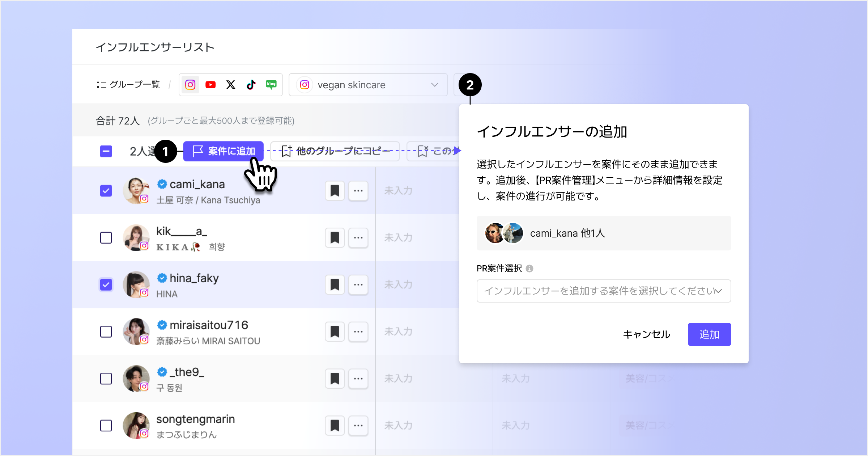Cancel the dialog with キャンセル
The height and width of the screenshot is (456, 868).
646,334
